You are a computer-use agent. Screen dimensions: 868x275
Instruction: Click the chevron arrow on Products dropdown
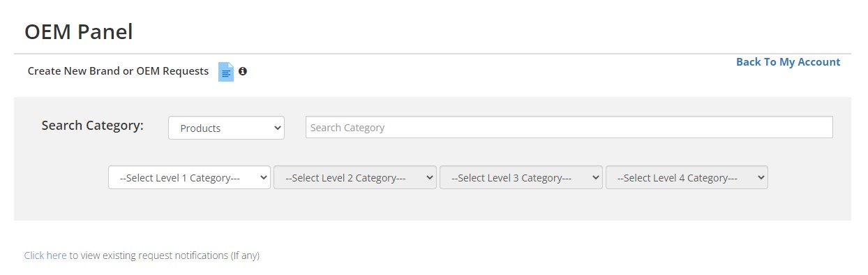pyautogui.click(x=276, y=128)
